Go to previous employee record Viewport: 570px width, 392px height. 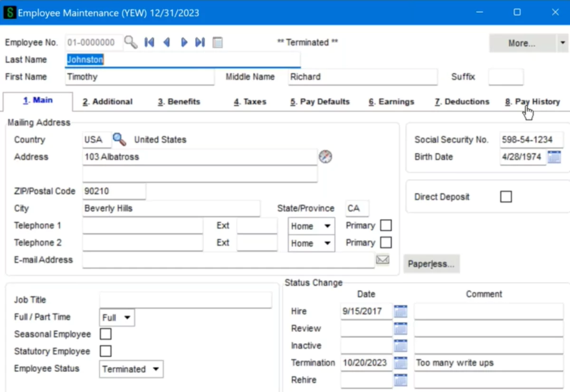167,42
